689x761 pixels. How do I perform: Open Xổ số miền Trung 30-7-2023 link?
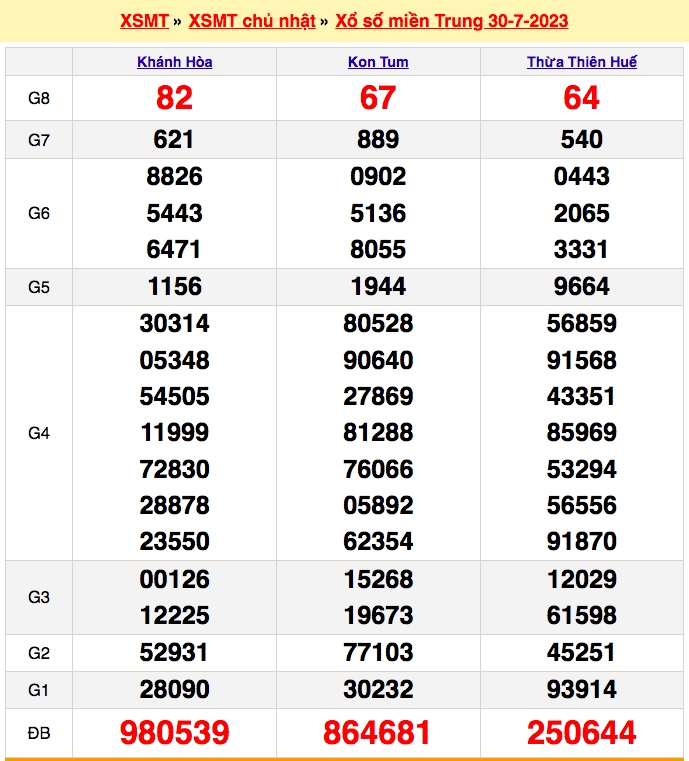coord(452,21)
